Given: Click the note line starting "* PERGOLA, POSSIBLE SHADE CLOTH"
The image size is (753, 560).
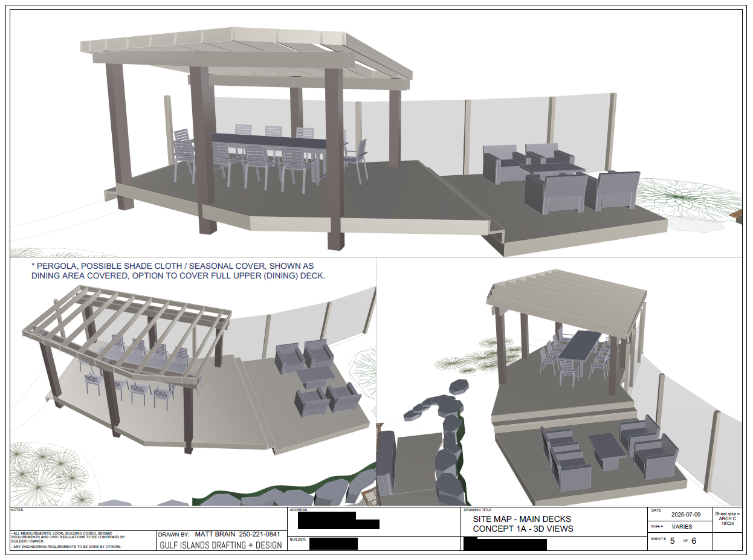Looking at the screenshot, I should (x=172, y=266).
